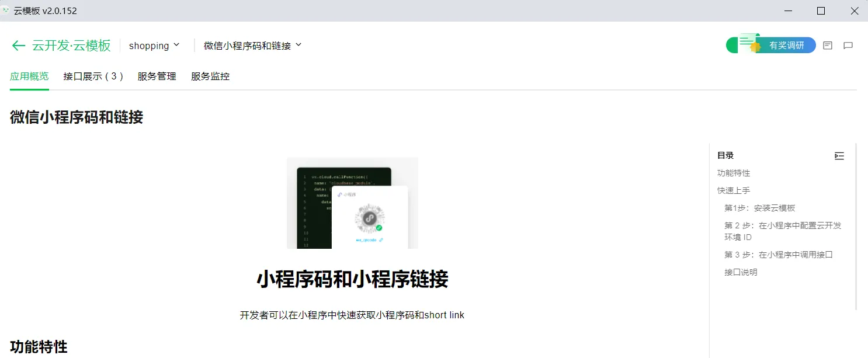868x358 pixels.
Task: Jump to 第 2 步 配置云开发环境 ID
Action: [783, 231]
